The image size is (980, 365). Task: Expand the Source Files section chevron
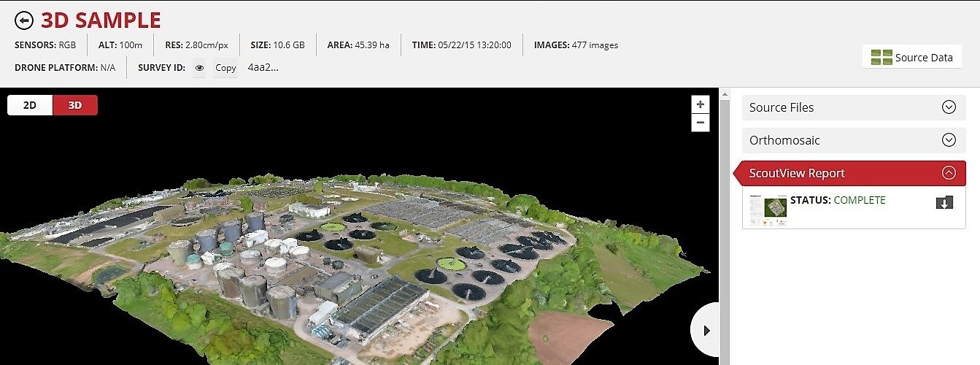pos(949,107)
